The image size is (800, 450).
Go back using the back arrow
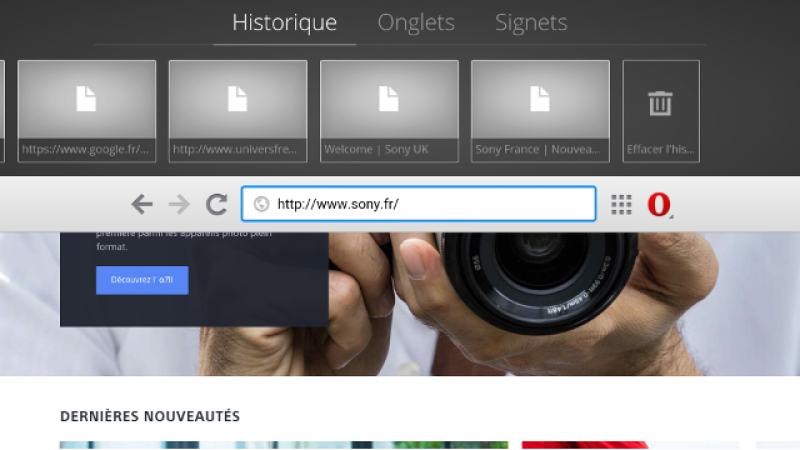[142, 205]
